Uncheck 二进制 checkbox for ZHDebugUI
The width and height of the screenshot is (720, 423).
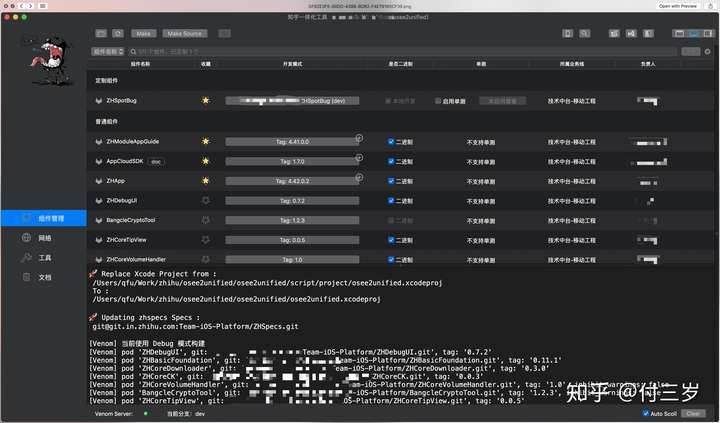click(x=391, y=201)
